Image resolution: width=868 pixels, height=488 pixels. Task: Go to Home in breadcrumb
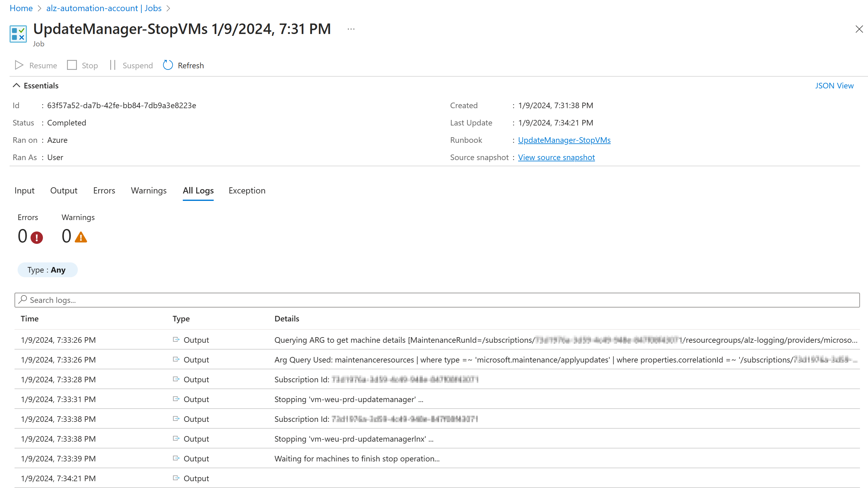(21, 8)
